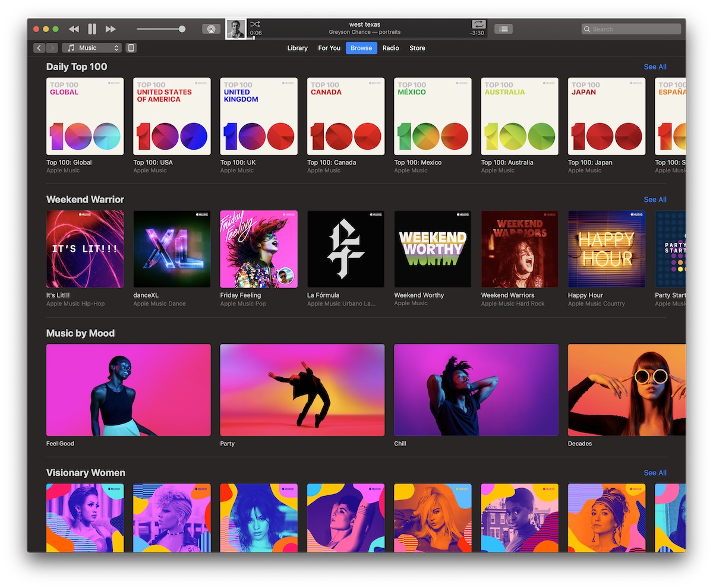This screenshot has width=713, height=588.
Task: Open the Music media picker dropdown
Action: point(92,48)
